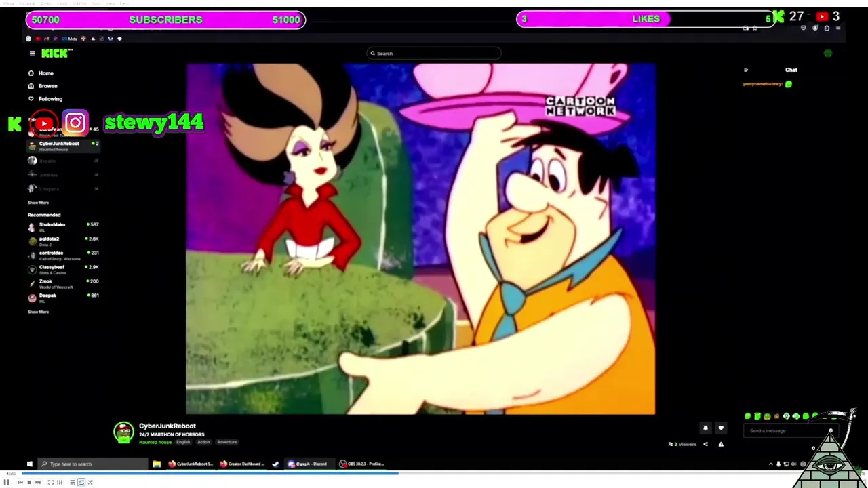Click the Instagram logo in the overlay
868x488 pixels.
coord(75,123)
